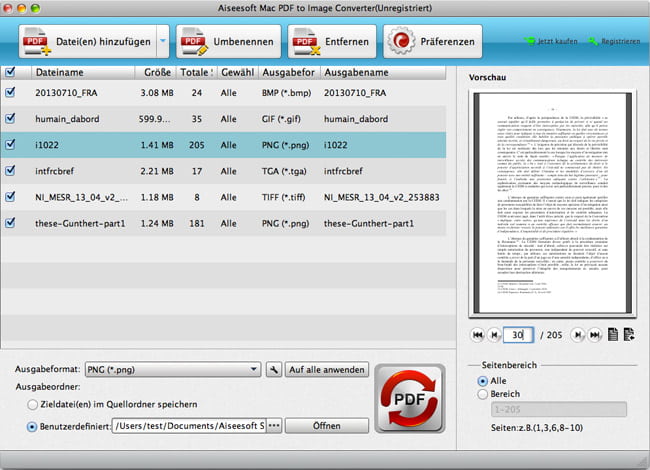Toggle the select-all checkbox in table header
Screen dimensions: 650x470
point(10,72)
